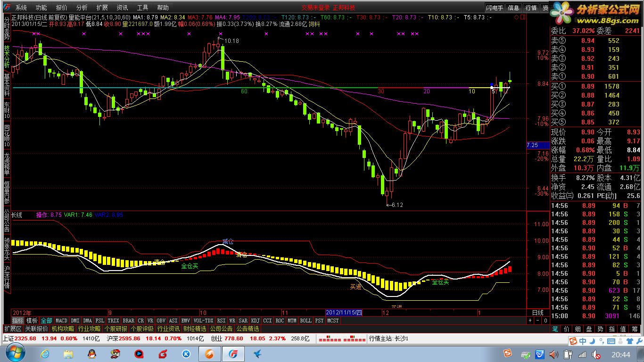The width and height of the screenshot is (644, 362).
Task: Open the 系统 menu
Action: tap(21, 8)
